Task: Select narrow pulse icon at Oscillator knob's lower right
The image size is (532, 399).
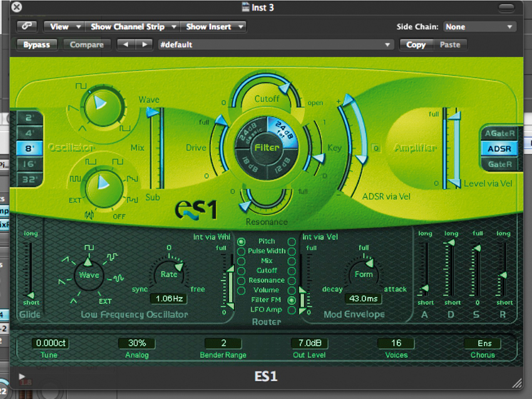Action: (125, 128)
